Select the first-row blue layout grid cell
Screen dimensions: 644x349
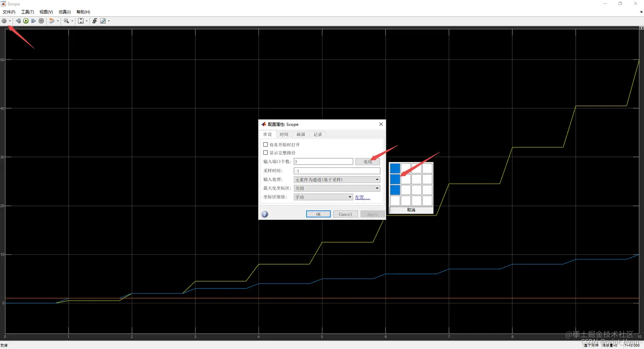pos(395,168)
